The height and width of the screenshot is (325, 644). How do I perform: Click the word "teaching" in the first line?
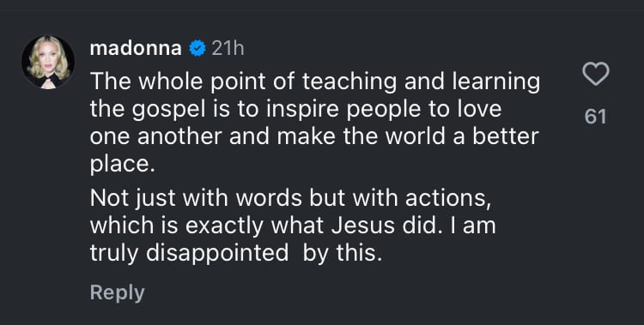click(x=350, y=82)
